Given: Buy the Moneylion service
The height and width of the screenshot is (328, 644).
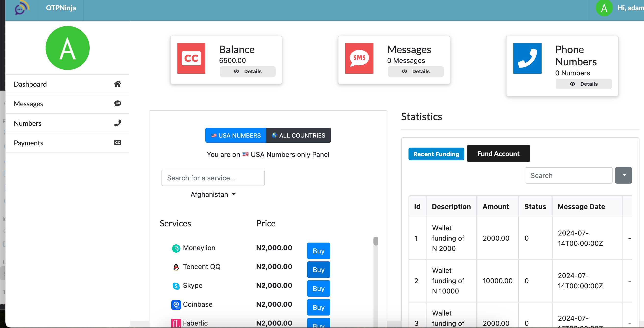Looking at the screenshot, I should pyautogui.click(x=319, y=251).
